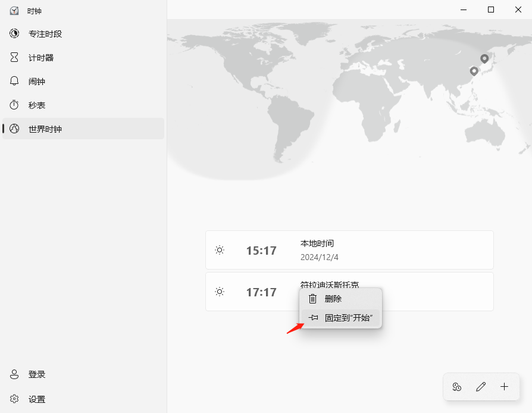Viewport: 532px width, 413px height.
Task: Go to the 闹钟 tab
Action: point(37,82)
